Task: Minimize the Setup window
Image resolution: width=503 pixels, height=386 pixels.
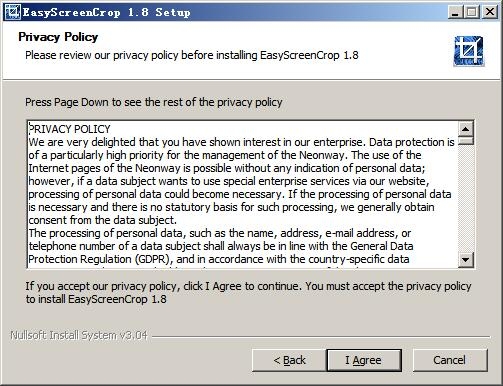Action: coord(455,12)
